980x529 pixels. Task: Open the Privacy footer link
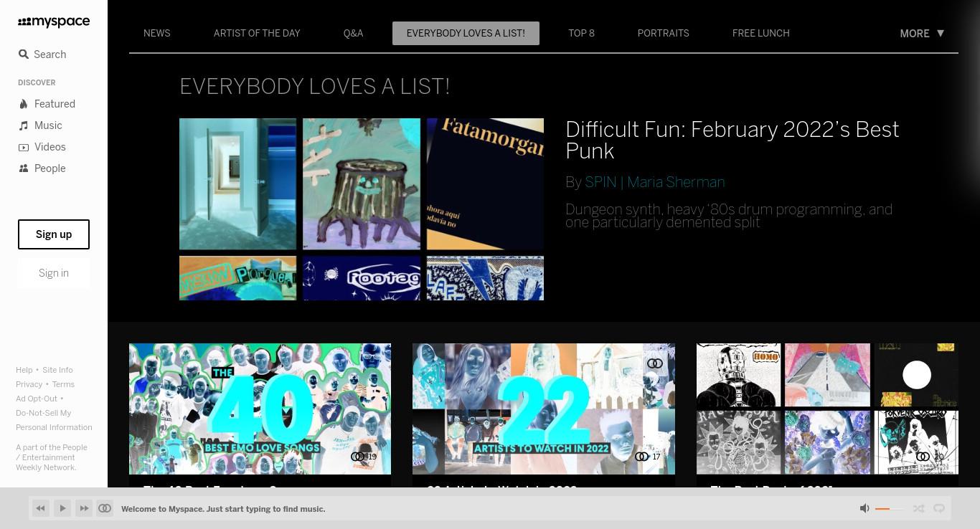tap(29, 384)
